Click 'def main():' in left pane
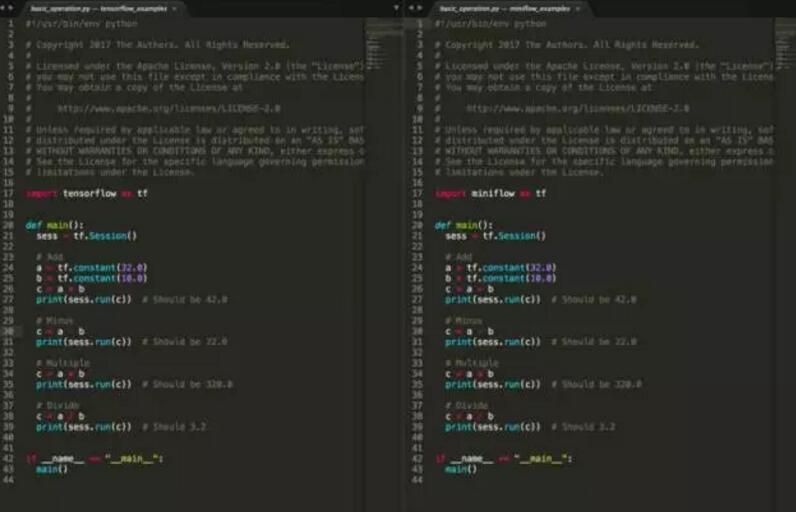The image size is (796, 512). pyautogui.click(x=55, y=225)
